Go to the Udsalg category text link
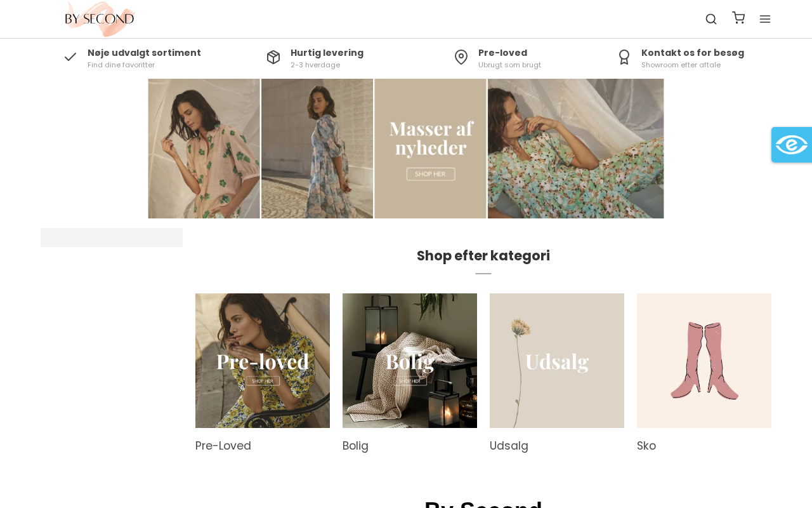Screen dimensions: 812x508 coord(509,446)
